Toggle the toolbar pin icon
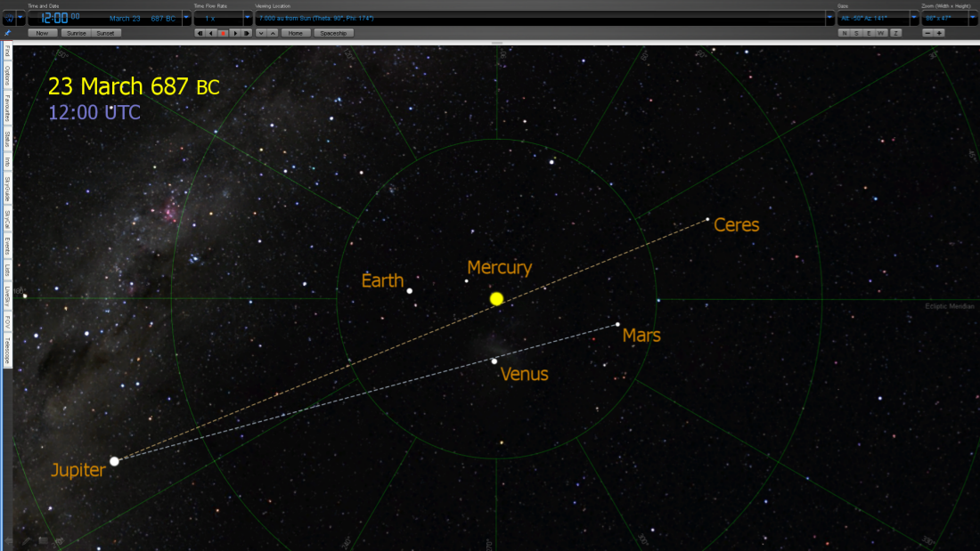The height and width of the screenshot is (551, 980). pos(8,33)
